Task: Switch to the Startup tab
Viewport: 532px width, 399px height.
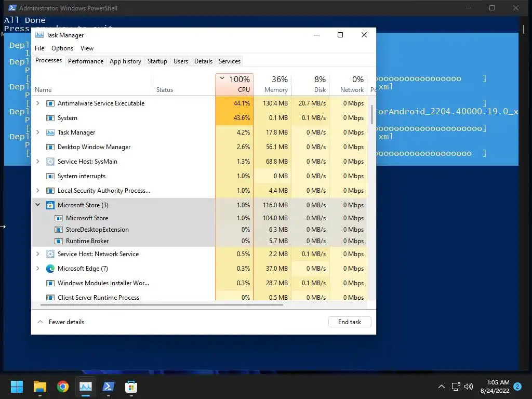Action: click(x=157, y=61)
